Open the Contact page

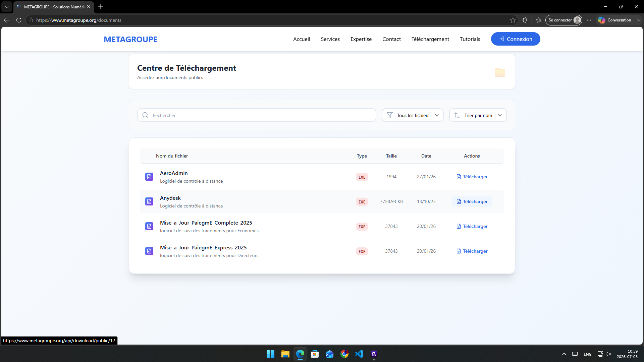(x=391, y=39)
